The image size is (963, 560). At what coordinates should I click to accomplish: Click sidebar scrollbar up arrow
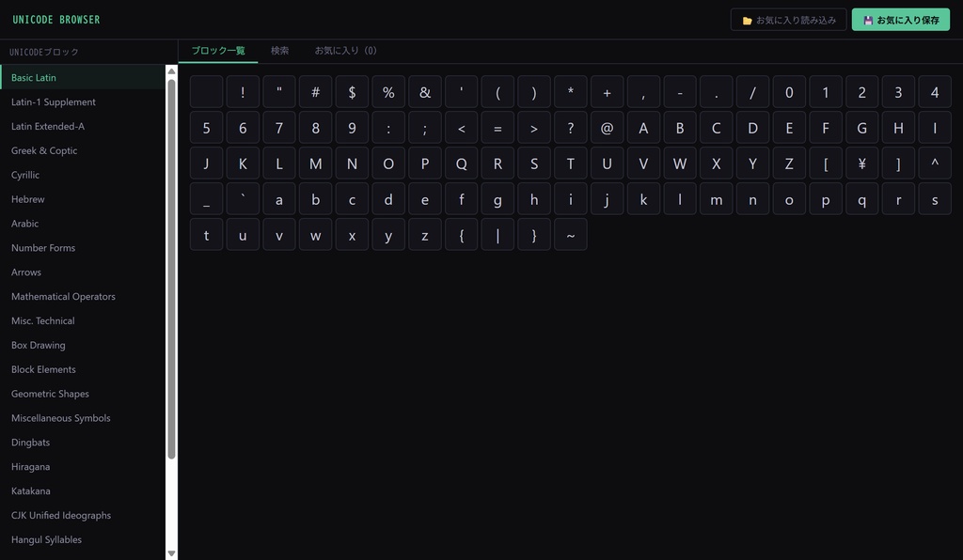pyautogui.click(x=171, y=71)
